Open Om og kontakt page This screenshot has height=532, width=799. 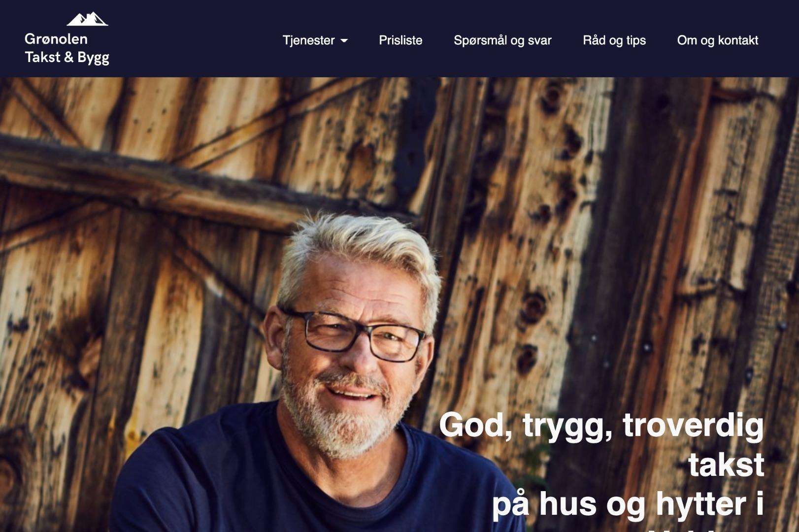(718, 40)
